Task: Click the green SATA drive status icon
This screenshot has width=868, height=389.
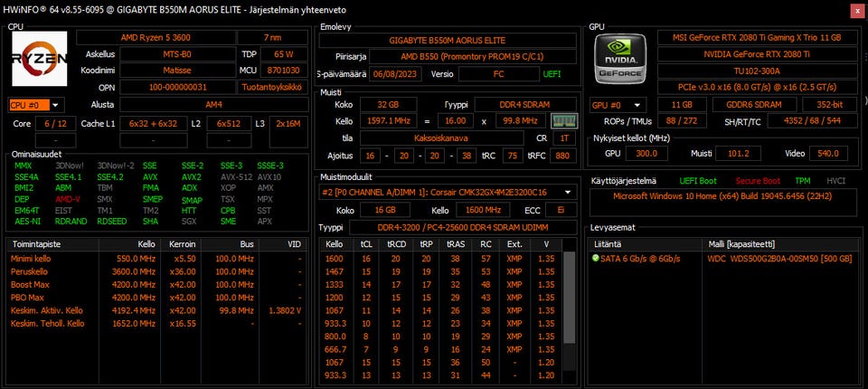Action: coord(595,259)
